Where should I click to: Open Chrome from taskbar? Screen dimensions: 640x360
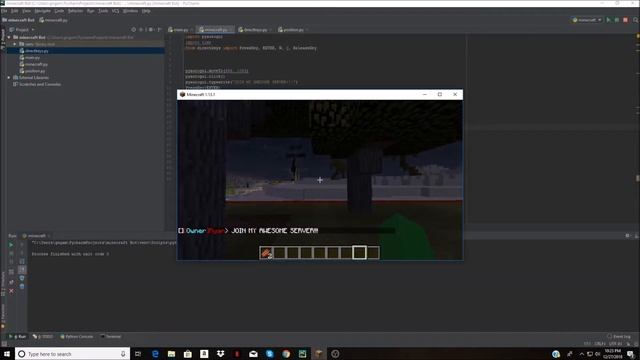[286, 354]
